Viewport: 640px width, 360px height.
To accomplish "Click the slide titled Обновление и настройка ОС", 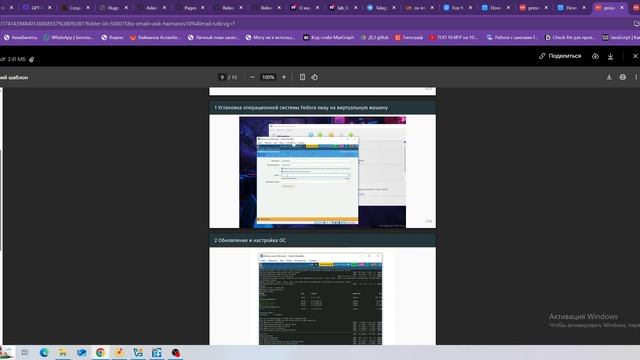I will [322, 289].
